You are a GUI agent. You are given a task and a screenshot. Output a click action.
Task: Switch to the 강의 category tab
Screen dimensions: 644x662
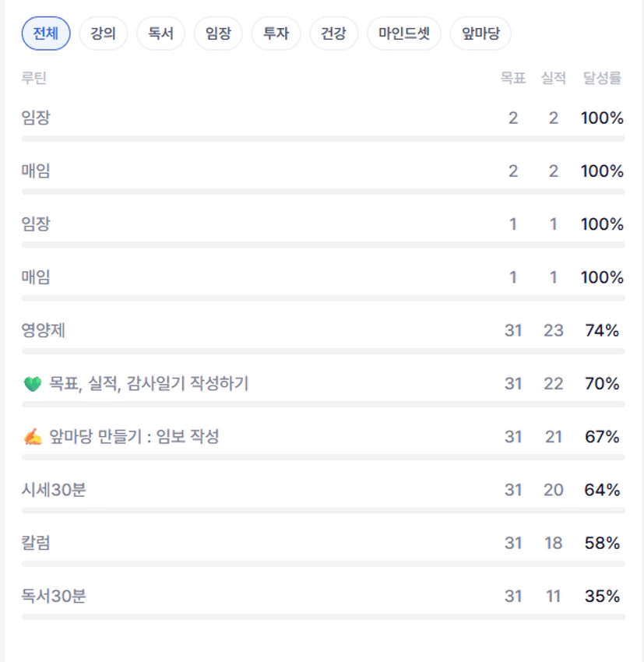pos(103,33)
